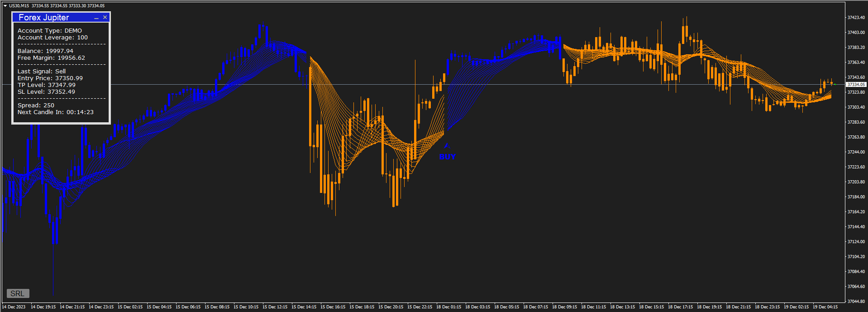Click the US30,M15 symbol title text
The image size is (868, 312).
[19, 6]
